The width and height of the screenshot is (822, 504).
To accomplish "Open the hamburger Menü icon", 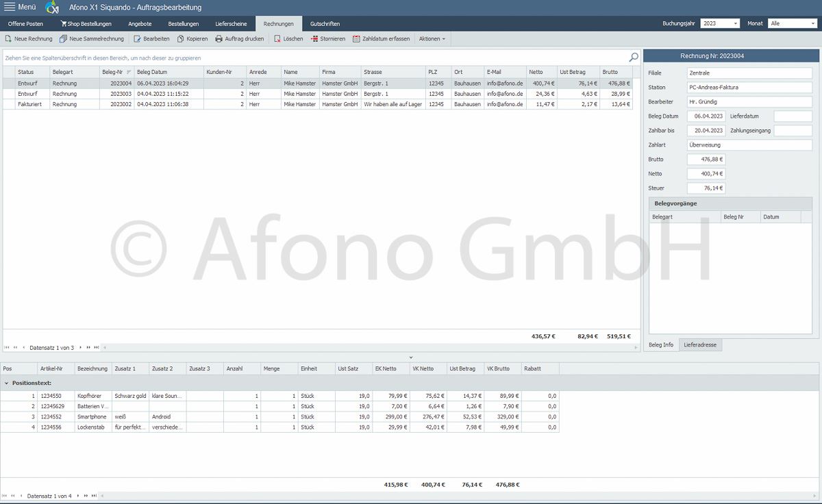I will 10,7.
